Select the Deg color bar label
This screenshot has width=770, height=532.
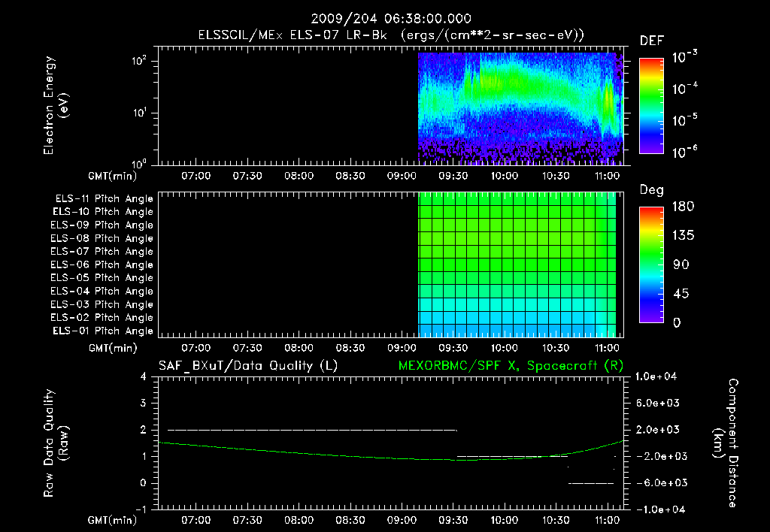651,190
